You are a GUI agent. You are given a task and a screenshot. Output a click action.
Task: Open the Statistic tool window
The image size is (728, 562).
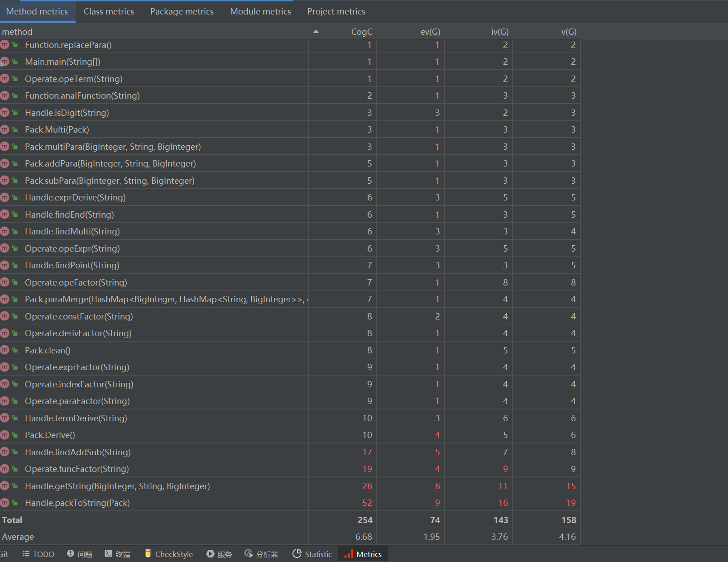click(x=312, y=554)
